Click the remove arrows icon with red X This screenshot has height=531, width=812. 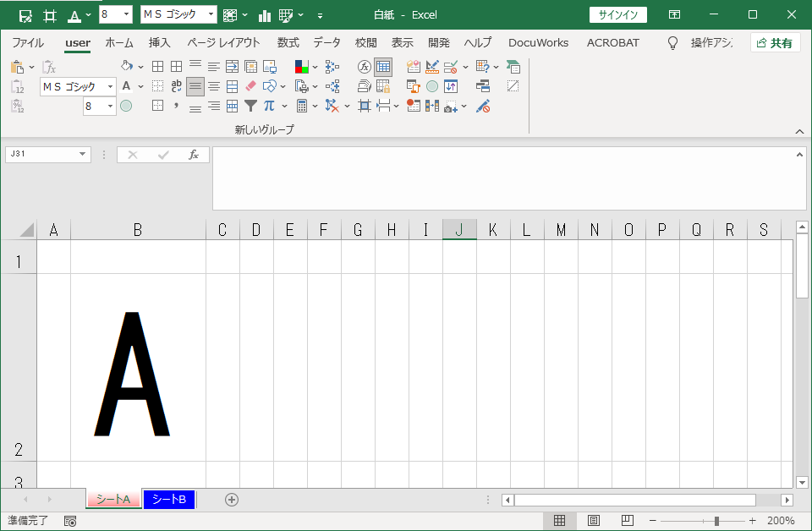coord(332,106)
